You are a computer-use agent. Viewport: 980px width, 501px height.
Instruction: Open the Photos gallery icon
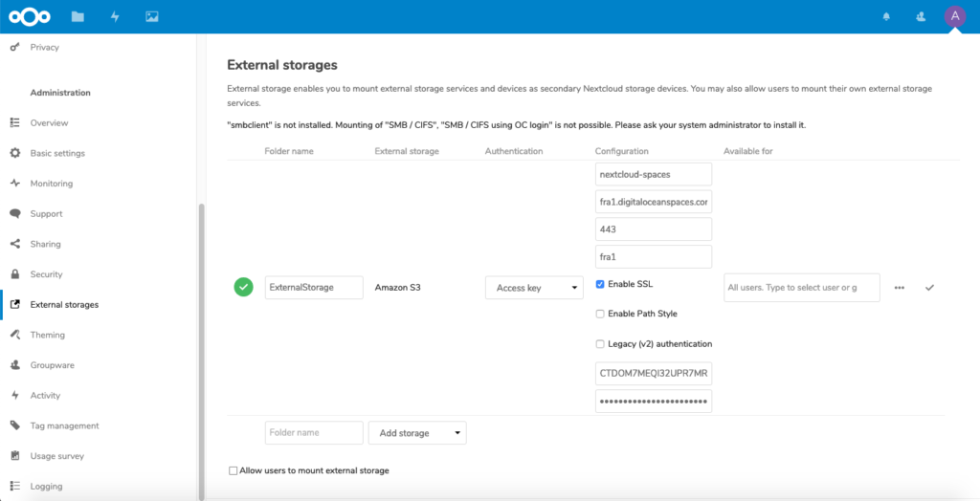point(152,17)
